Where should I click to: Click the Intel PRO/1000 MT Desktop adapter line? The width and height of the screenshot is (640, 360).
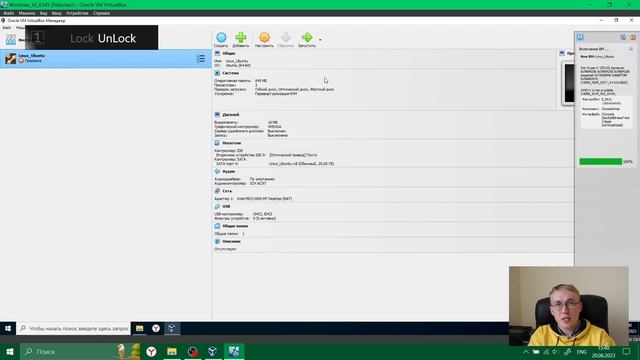(264, 199)
